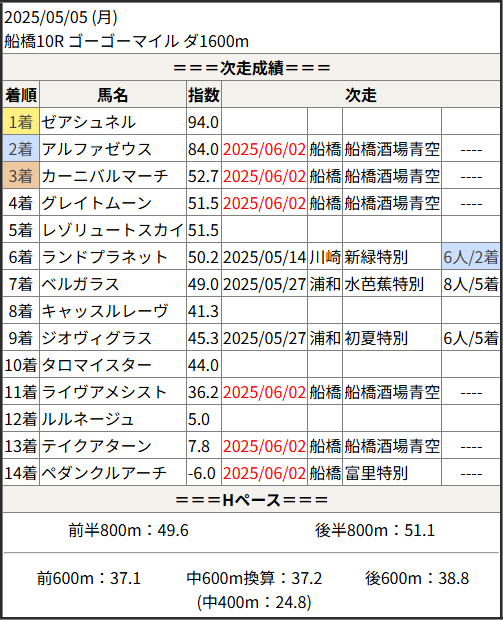The image size is (503, 620).
Task: Click horse name カーニバルマーチ
Action: 105,176
